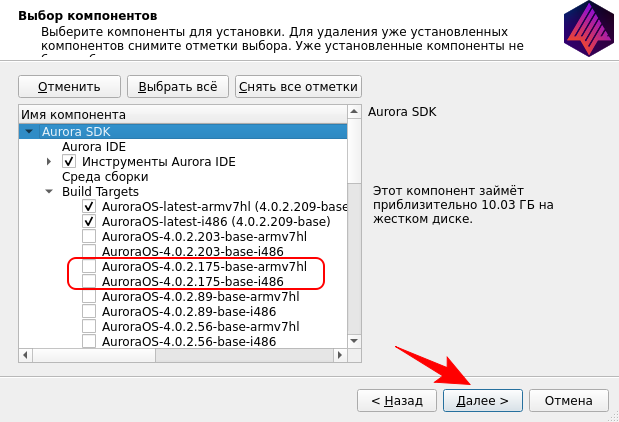Click the vertical scrollbar up arrow
Viewport: 619px width, 422px height.
tap(355, 114)
